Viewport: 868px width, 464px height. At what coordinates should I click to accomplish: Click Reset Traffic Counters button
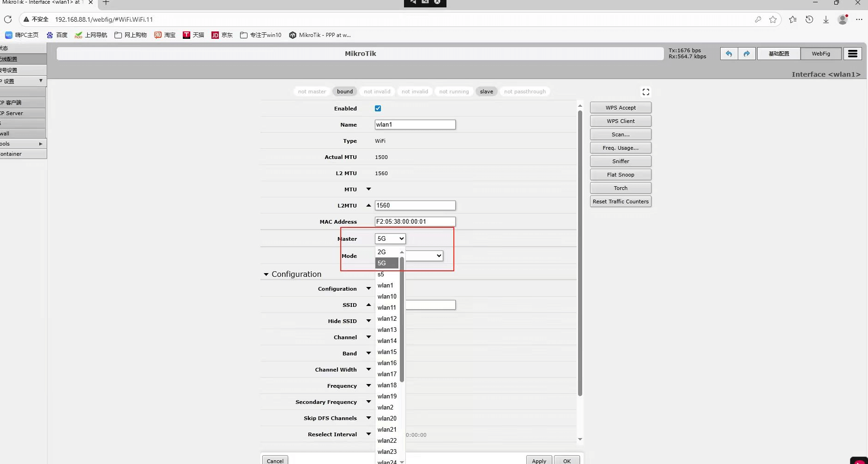point(621,201)
